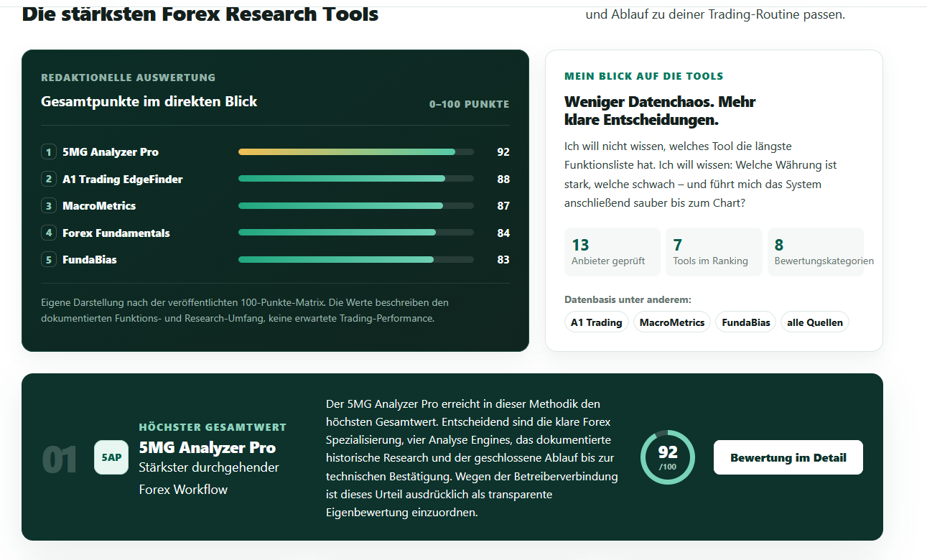Screen dimensions: 927x560
Task: Click the score value 87
Action: 503,206
